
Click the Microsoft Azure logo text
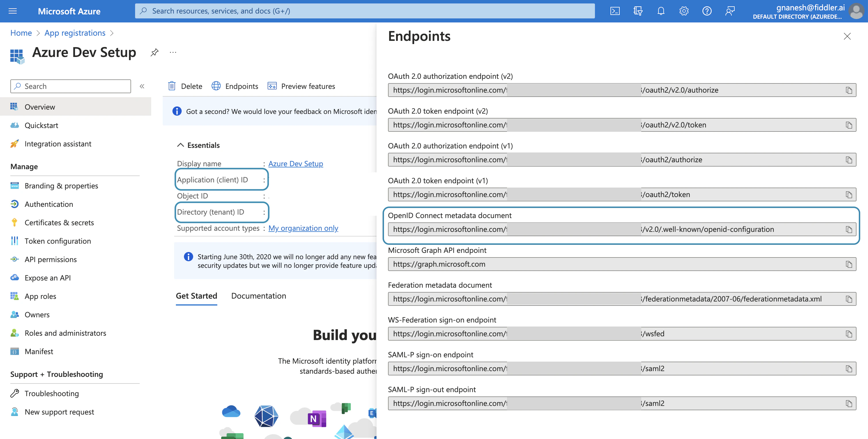pos(69,11)
